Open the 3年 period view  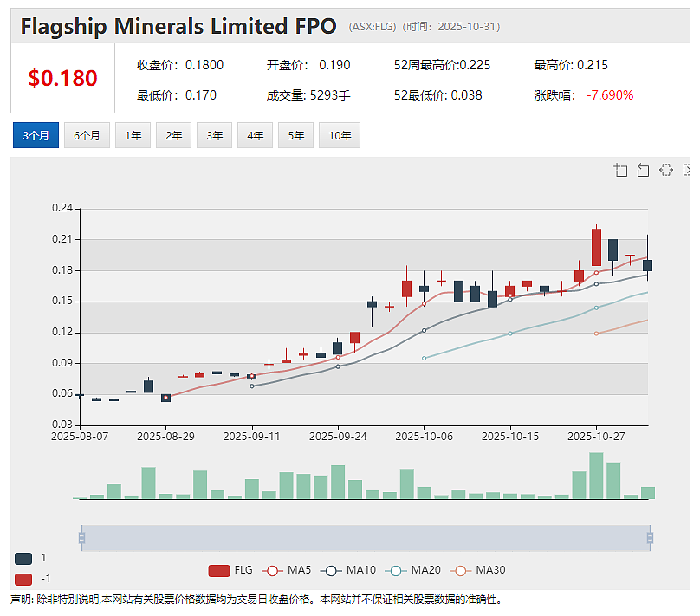pyautogui.click(x=214, y=135)
